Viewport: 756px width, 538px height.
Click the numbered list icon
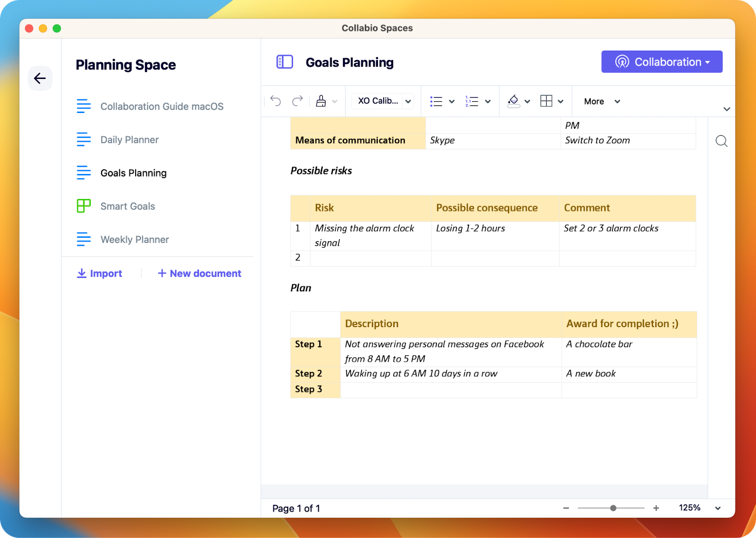(472, 101)
